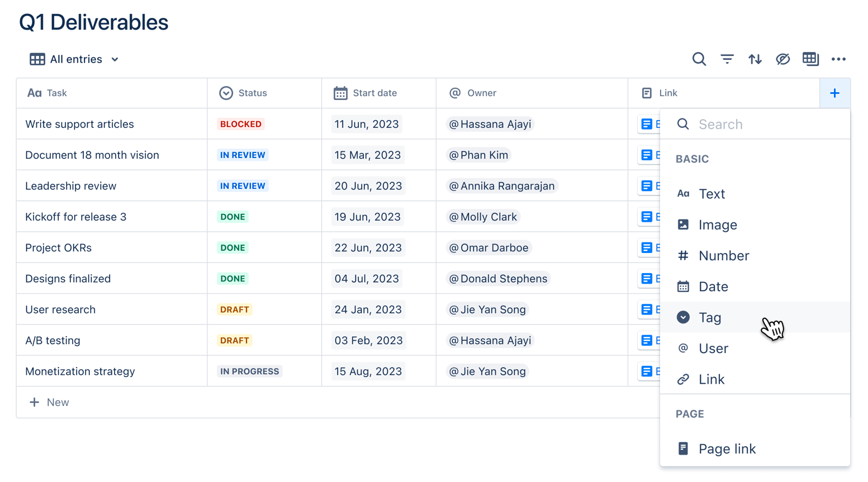Select Tag field type

755,317
